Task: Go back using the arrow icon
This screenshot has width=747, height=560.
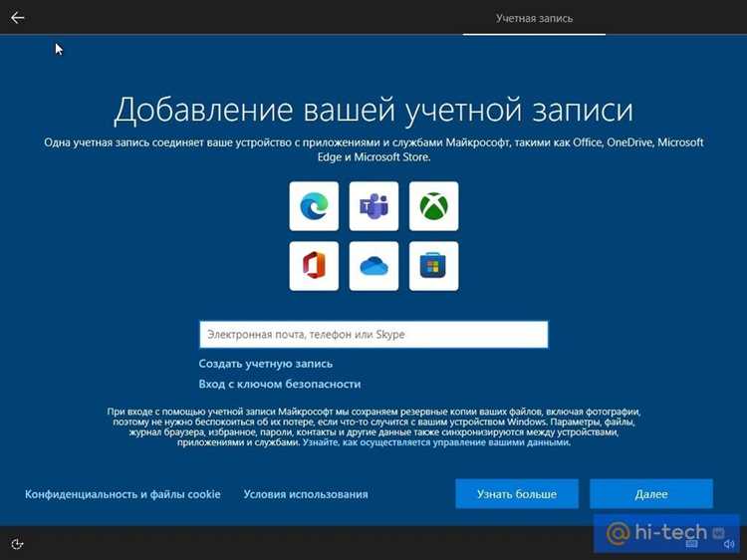Action: tap(18, 18)
